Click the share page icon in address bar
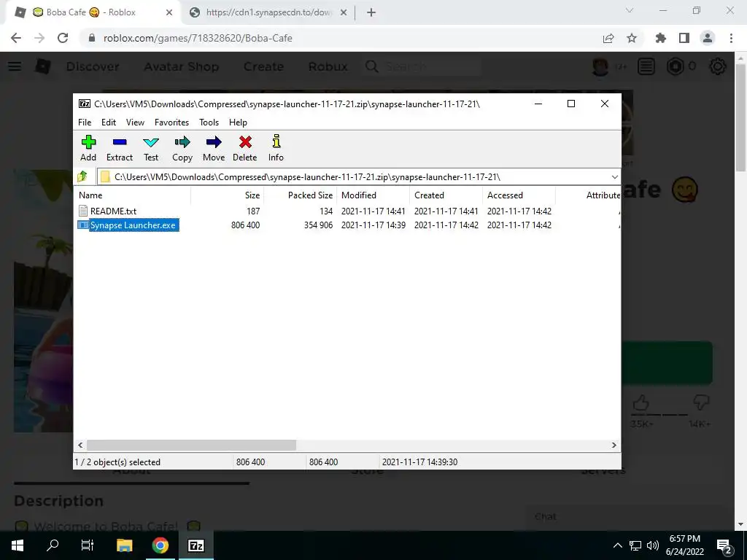Viewport: 747px width, 560px height. (x=608, y=38)
